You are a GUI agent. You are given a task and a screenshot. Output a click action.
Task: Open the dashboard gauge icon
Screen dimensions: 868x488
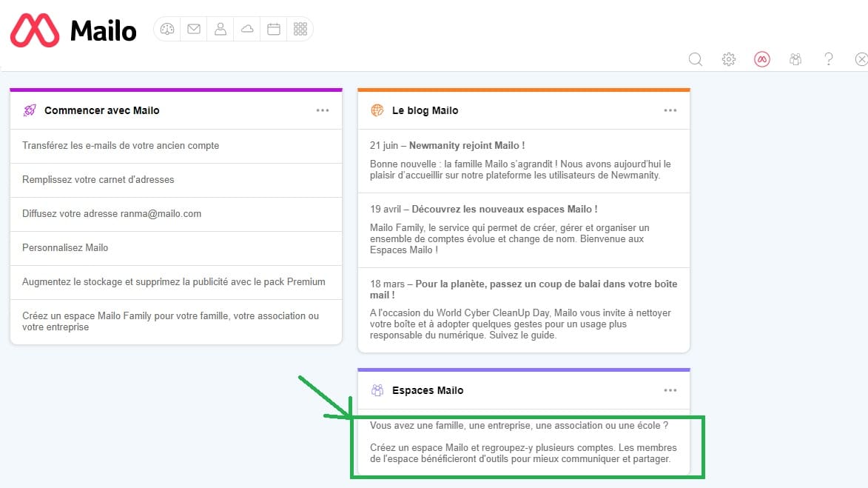click(167, 30)
